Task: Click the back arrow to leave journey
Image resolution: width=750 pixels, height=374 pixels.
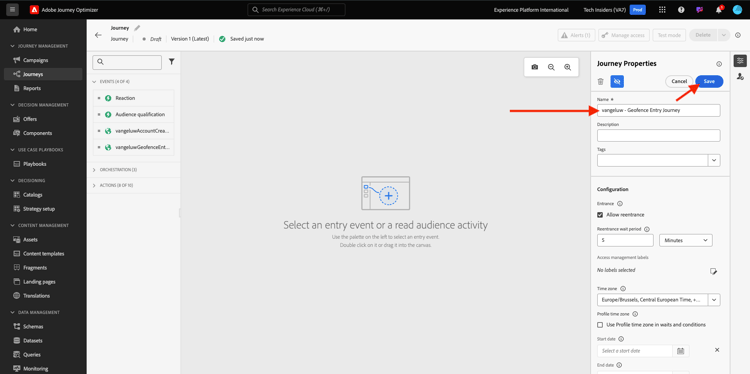Action: point(98,35)
